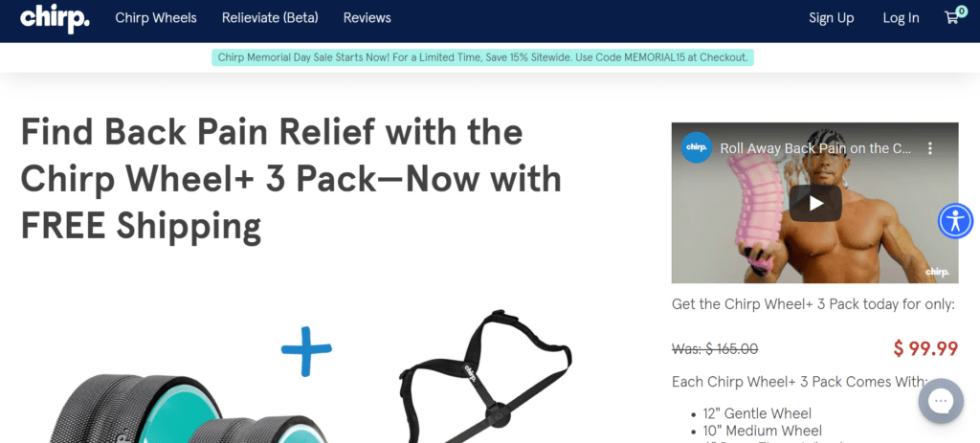Open the chat bubble widget
The height and width of the screenshot is (443, 980).
(x=941, y=401)
